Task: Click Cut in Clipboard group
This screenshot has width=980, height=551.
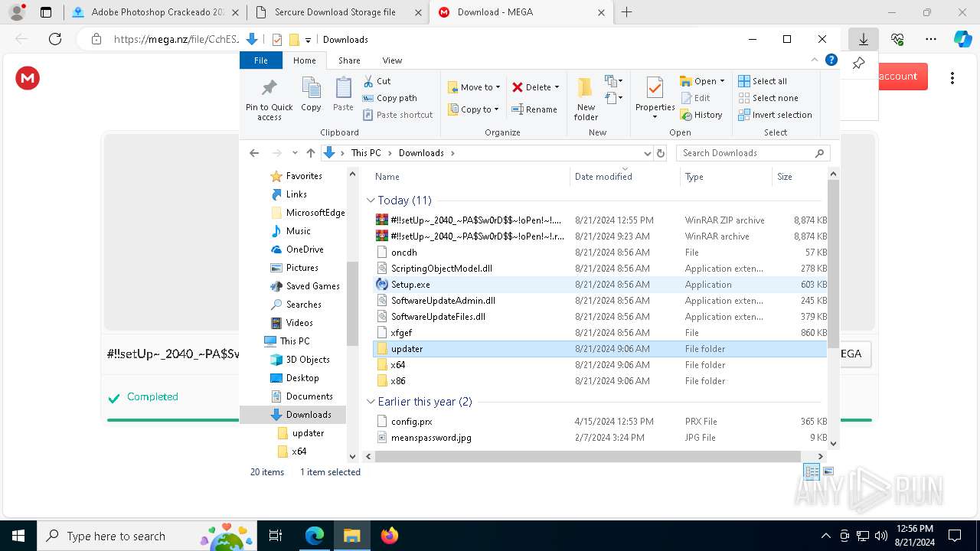Action: click(377, 81)
